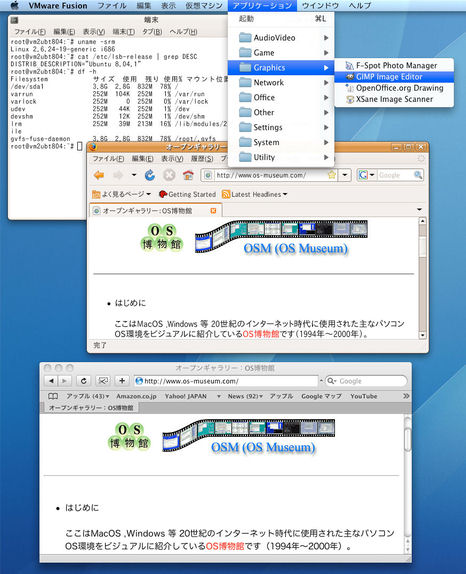The image size is (466, 574).
Task: Expand the Settings submenu
Action: 281,127
